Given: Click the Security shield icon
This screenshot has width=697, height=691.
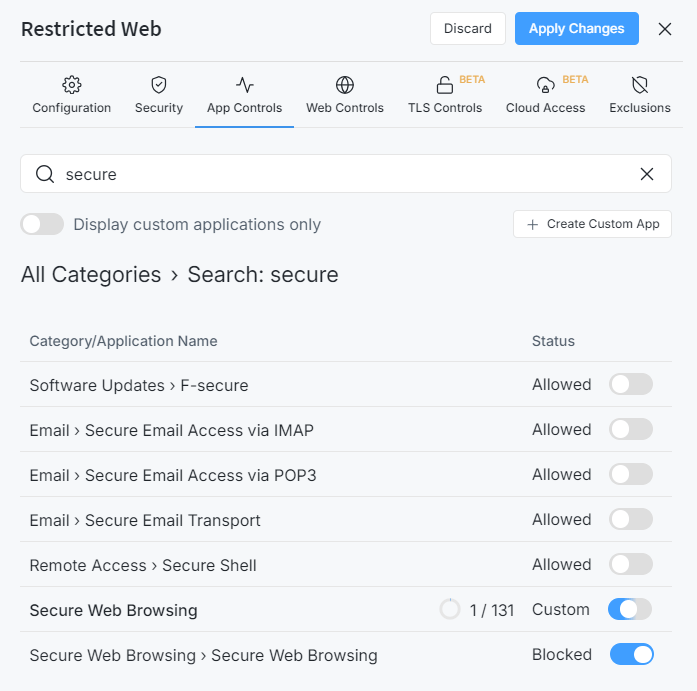Looking at the screenshot, I should (x=159, y=84).
